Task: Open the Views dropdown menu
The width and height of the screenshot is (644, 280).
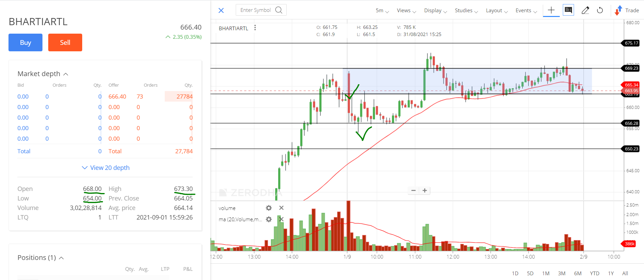Action: click(x=406, y=11)
